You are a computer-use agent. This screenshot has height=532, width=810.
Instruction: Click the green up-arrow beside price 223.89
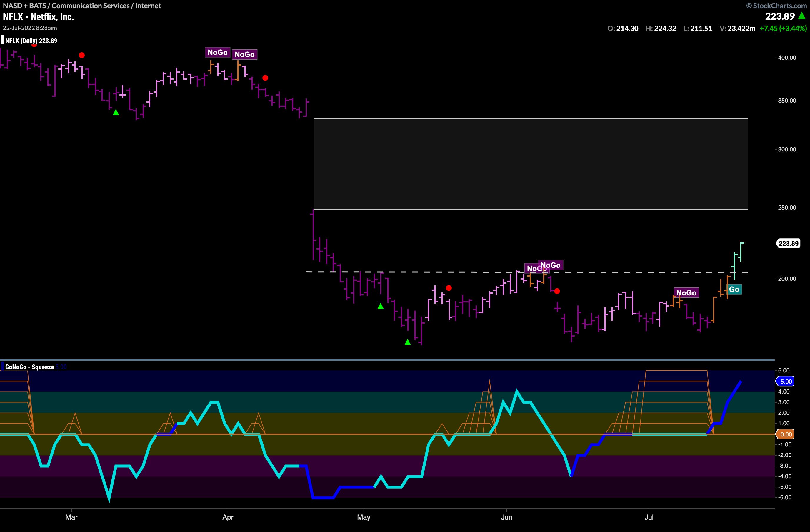pos(802,16)
